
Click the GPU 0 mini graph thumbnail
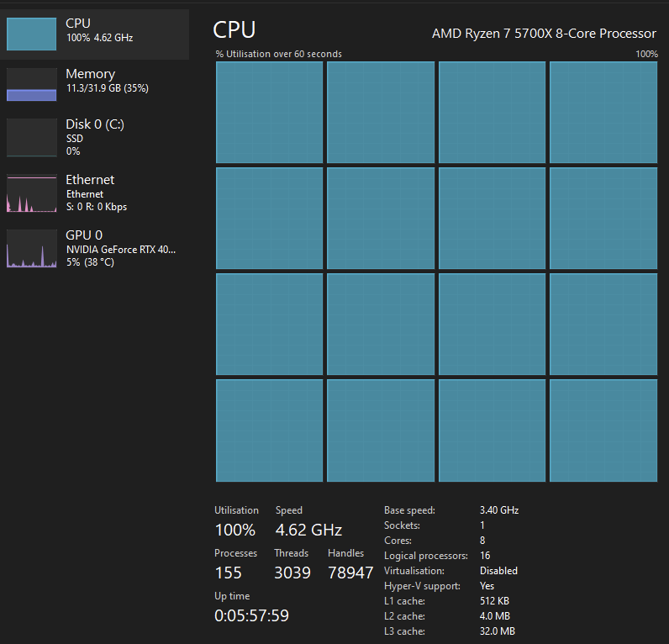tap(32, 249)
